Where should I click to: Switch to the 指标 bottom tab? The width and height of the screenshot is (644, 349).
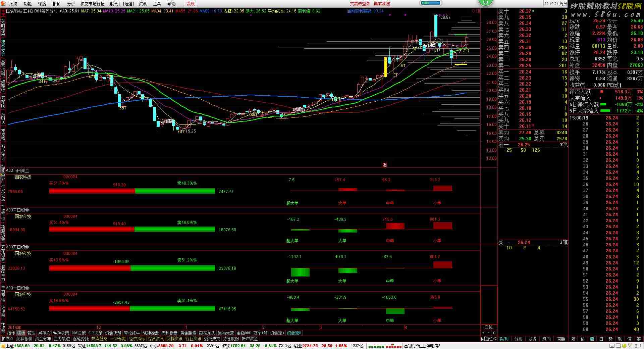(x=11, y=333)
